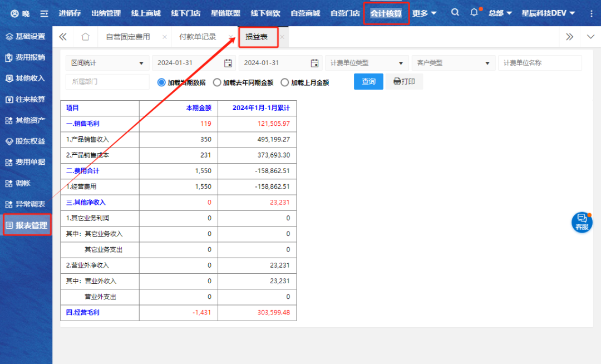The width and height of the screenshot is (601, 364).
Task: Click the 计费单位名称 input field
Action: pos(539,63)
